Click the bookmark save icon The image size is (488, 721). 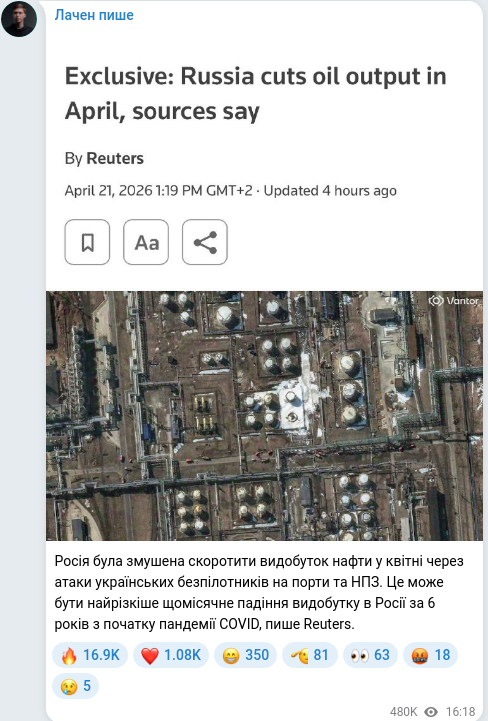click(x=87, y=242)
